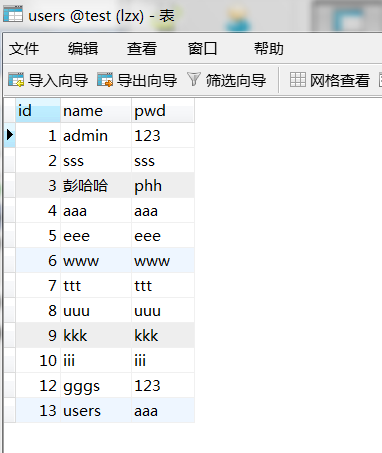Select the pwd cell of row id 10
The width and height of the screenshot is (382, 453).
click(163, 360)
